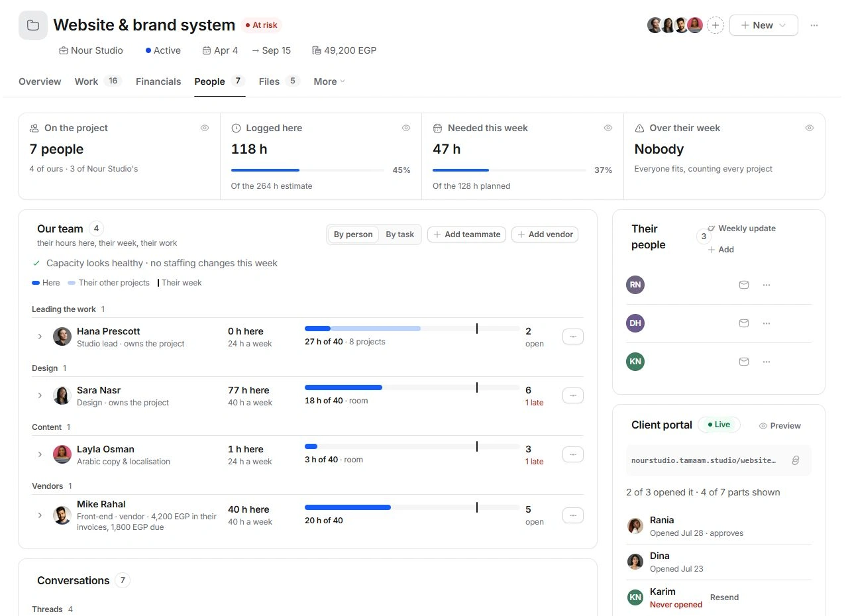Switch team view to By person
The height and width of the screenshot is (616, 848).
353,234
